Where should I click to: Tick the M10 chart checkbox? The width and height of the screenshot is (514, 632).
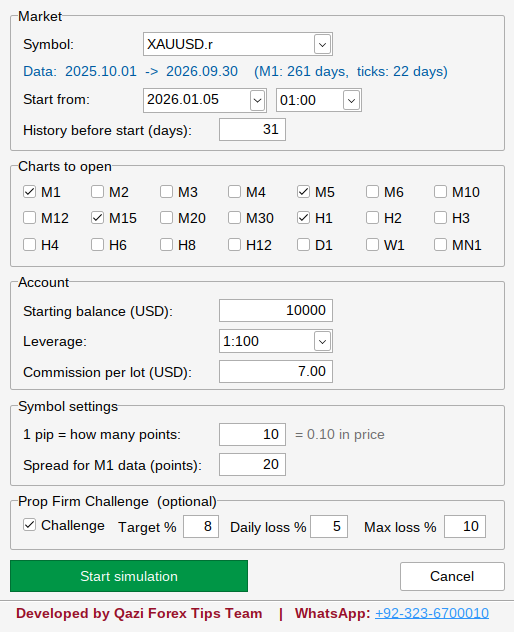point(440,191)
